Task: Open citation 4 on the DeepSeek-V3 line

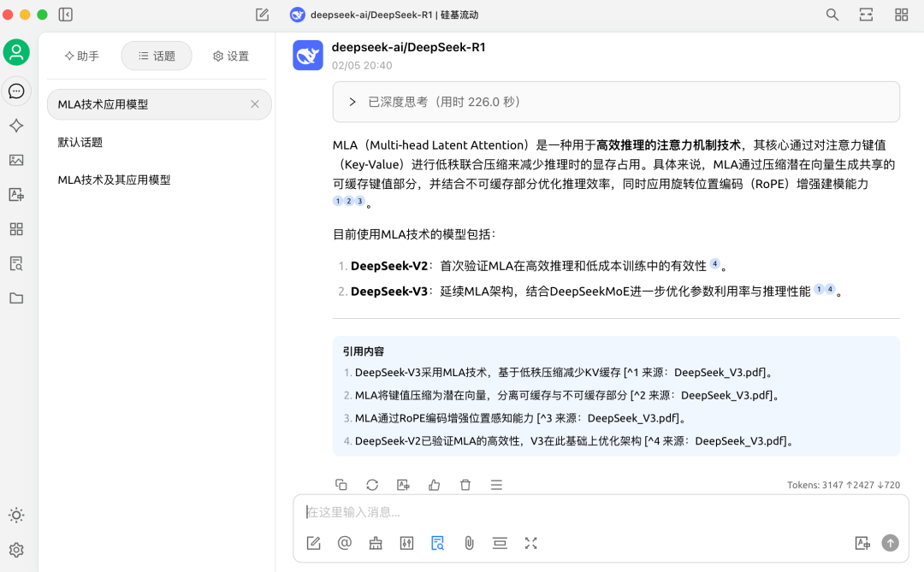Action: tap(830, 289)
